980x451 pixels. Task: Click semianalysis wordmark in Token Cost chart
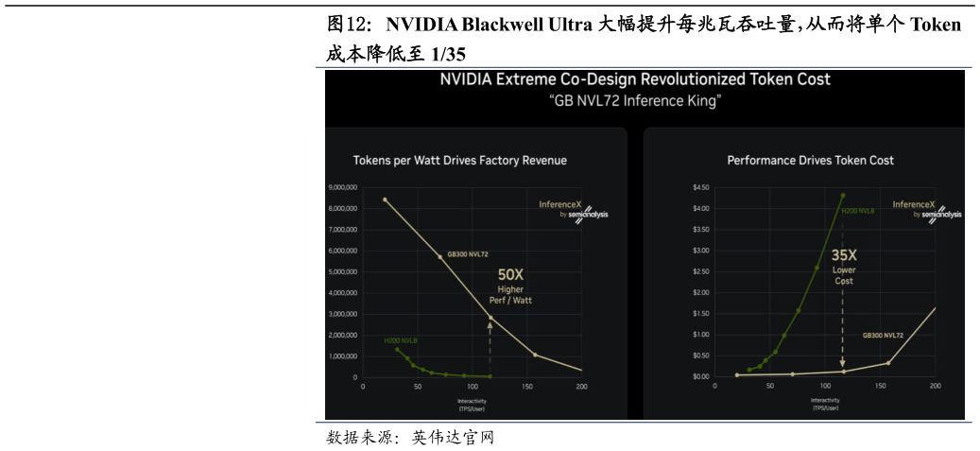pyautogui.click(x=944, y=215)
